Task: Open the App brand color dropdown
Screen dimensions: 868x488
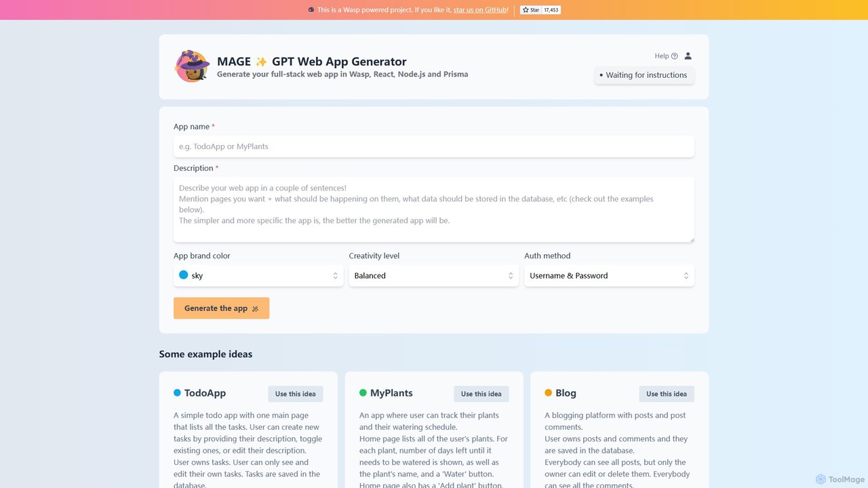Action: [x=258, y=276]
